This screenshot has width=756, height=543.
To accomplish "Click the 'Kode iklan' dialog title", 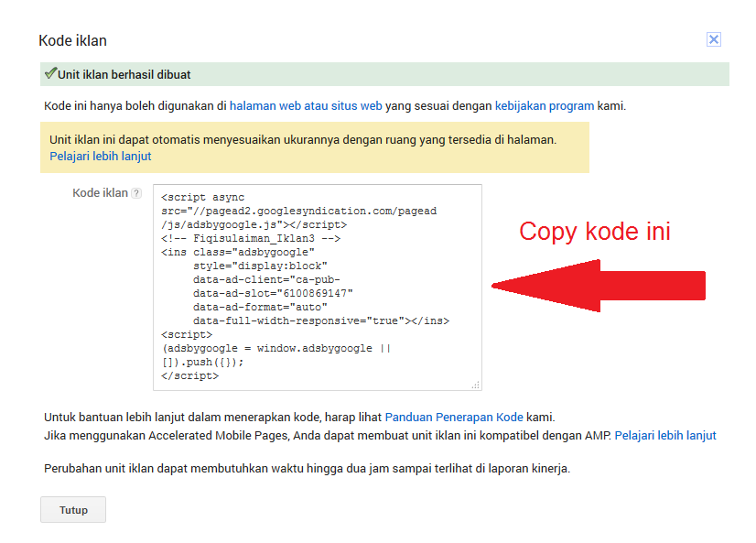I will pos(73,40).
